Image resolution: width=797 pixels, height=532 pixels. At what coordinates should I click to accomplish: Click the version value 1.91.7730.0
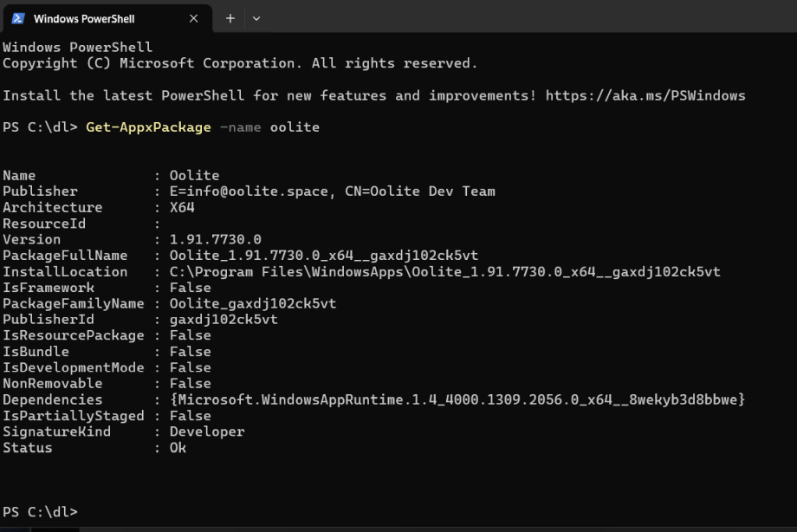(x=215, y=239)
